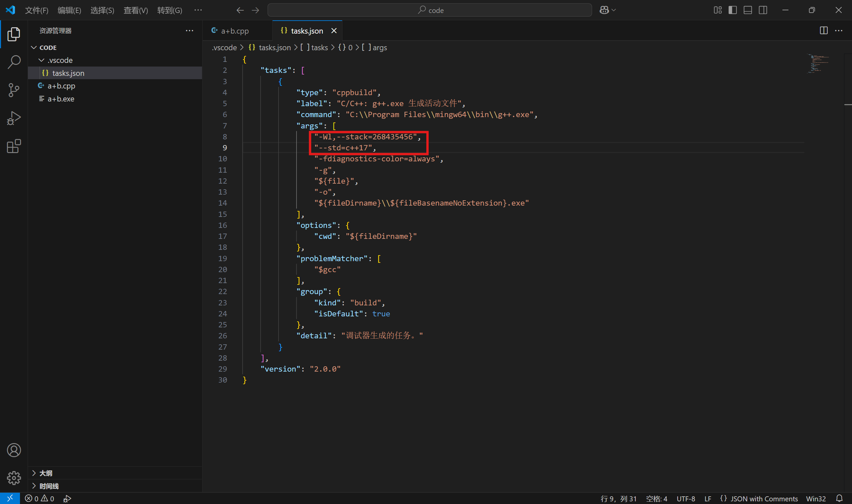The image size is (852, 504).
Task: Toggle the bottom panel visibility
Action: 748,10
